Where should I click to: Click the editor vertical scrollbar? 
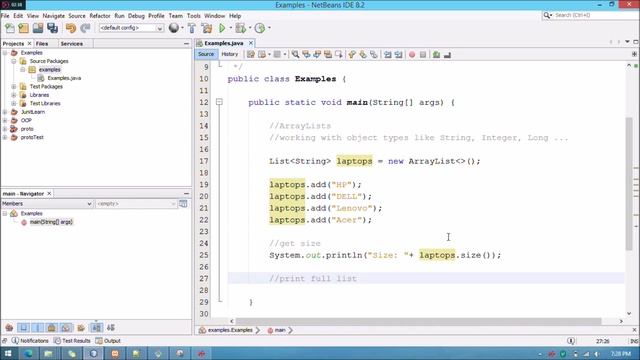[x=629, y=184]
